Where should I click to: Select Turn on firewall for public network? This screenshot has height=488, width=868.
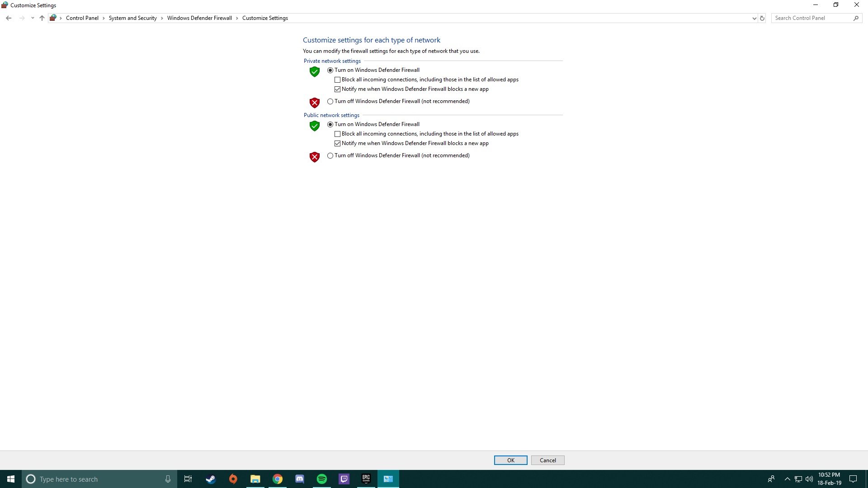(x=330, y=124)
